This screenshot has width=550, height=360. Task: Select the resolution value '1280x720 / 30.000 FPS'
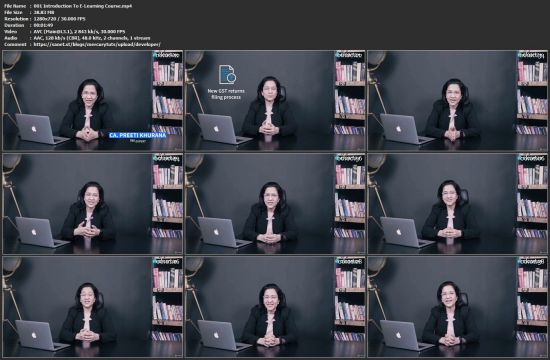point(59,19)
